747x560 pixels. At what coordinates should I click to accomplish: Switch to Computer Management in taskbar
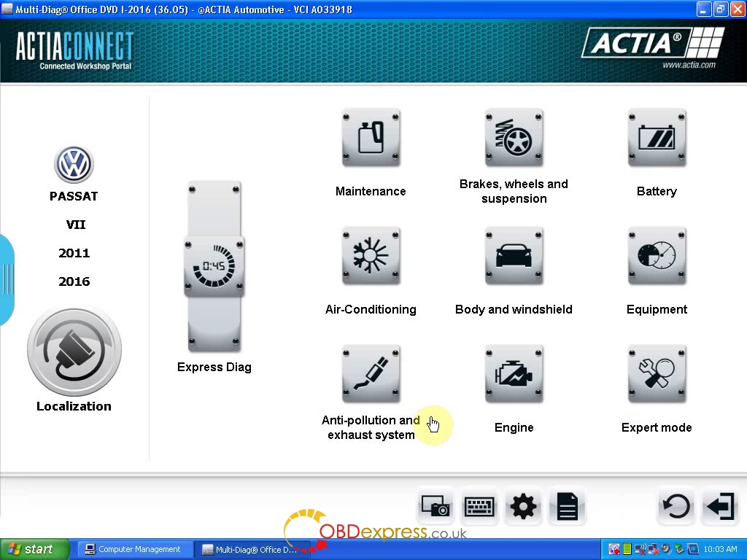[133, 550]
